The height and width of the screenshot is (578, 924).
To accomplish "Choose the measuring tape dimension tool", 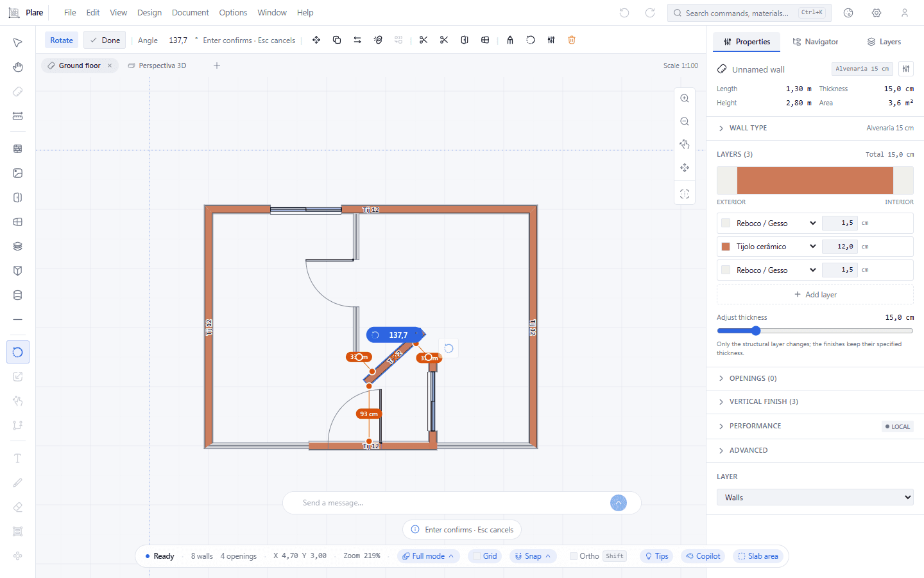I will click(x=18, y=116).
